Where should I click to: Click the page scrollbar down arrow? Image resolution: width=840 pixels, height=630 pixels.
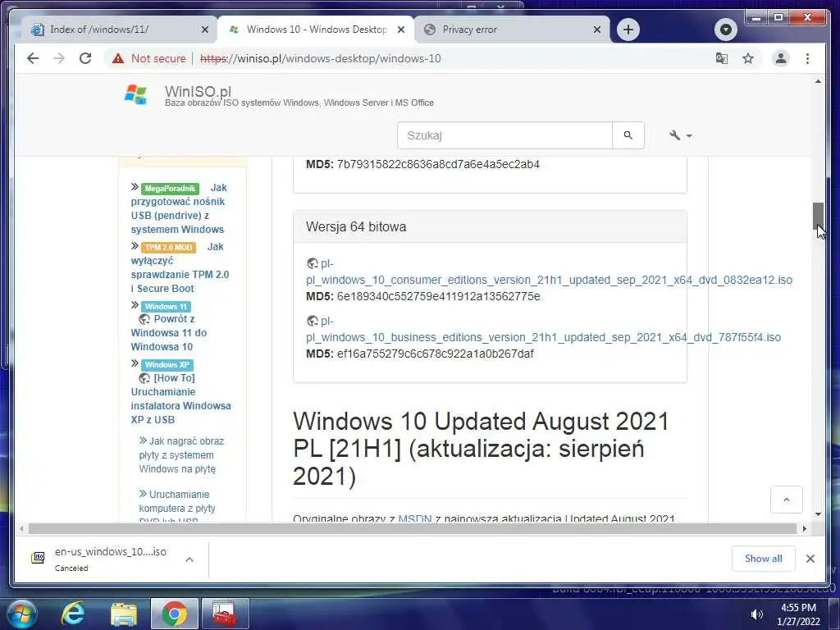(x=818, y=514)
